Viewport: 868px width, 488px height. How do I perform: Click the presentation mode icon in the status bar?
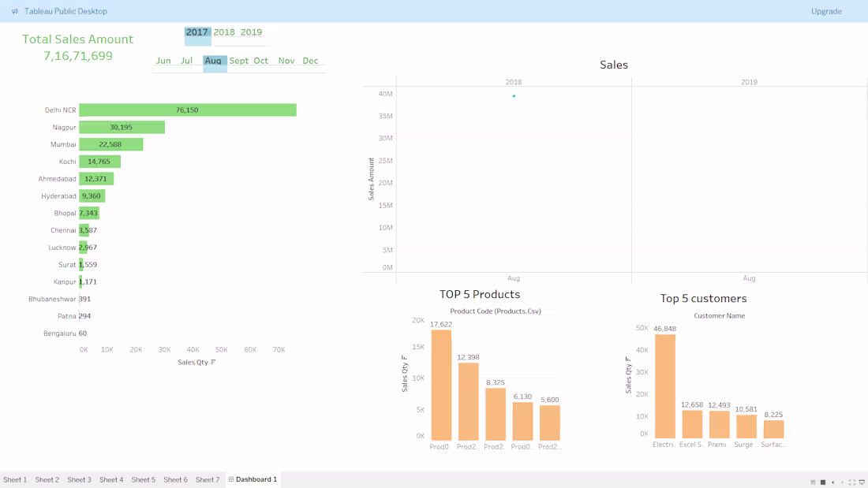[x=862, y=482]
